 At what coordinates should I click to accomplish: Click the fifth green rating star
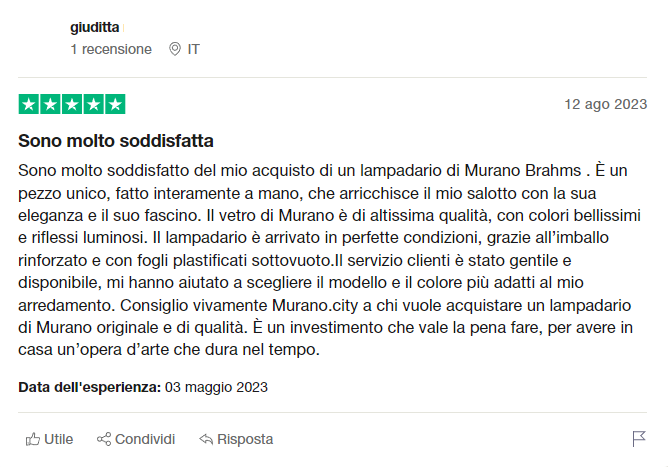click(115, 104)
